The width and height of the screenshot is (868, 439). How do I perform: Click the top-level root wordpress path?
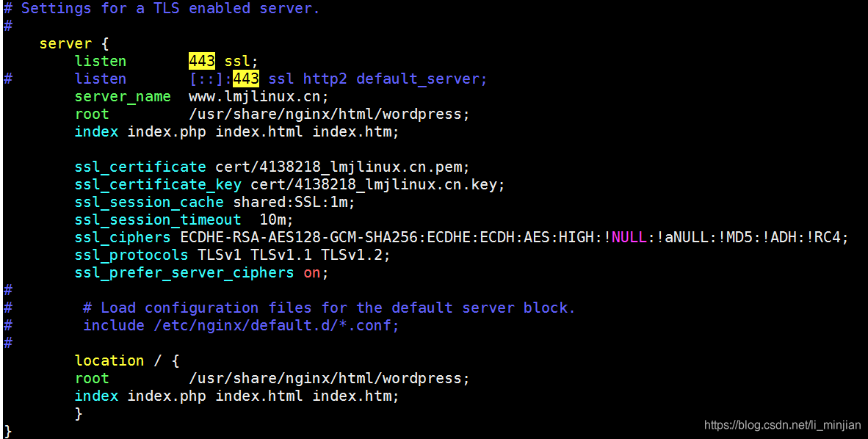329,114
